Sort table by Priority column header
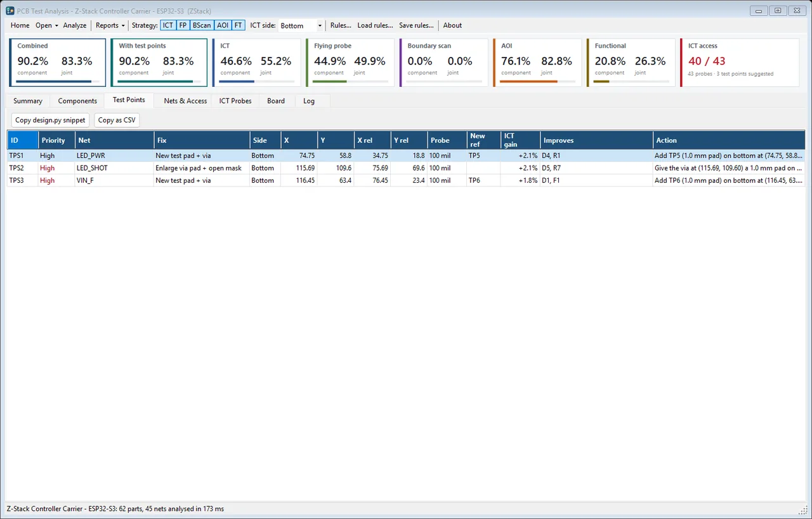 (56, 140)
